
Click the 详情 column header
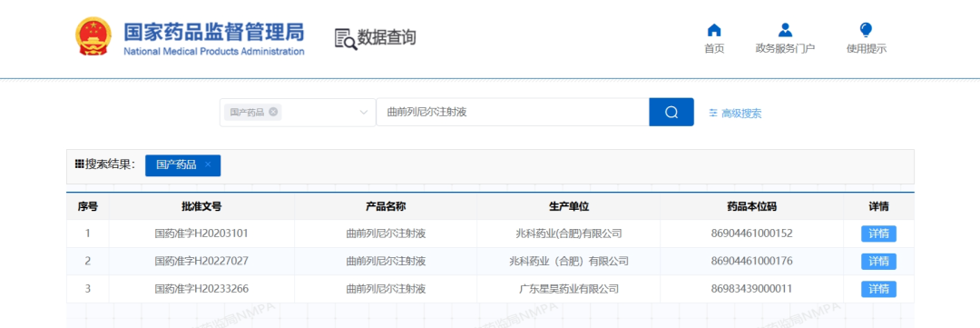click(x=878, y=206)
